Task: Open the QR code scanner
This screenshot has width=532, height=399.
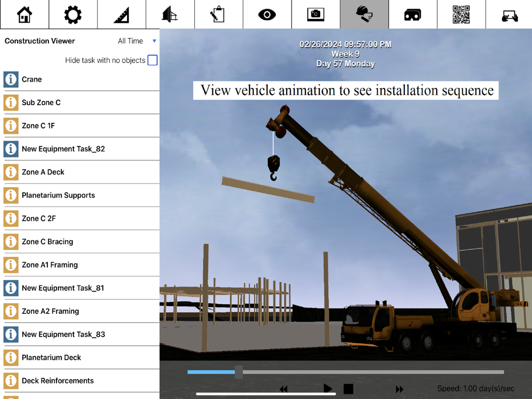Action: click(461, 14)
